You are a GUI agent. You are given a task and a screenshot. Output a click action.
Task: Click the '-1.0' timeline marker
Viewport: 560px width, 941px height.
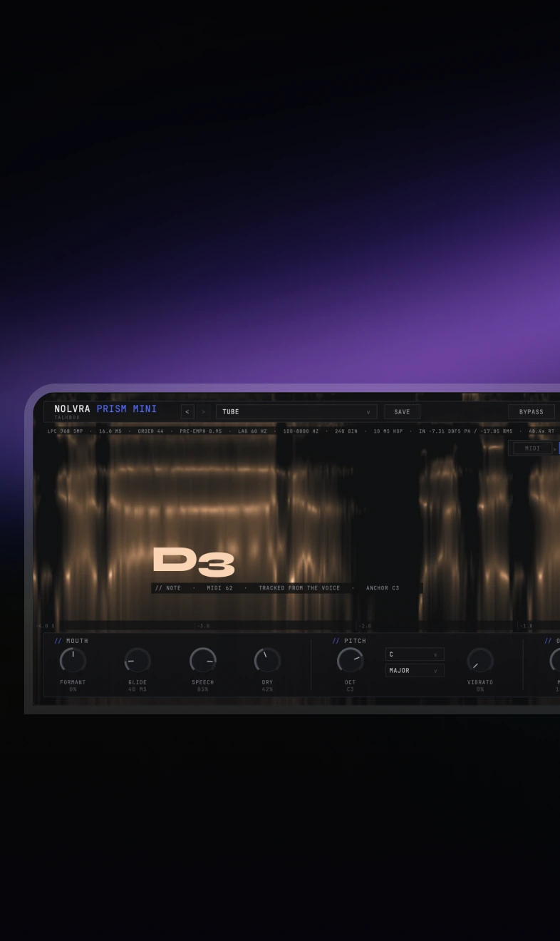pyautogui.click(x=527, y=626)
